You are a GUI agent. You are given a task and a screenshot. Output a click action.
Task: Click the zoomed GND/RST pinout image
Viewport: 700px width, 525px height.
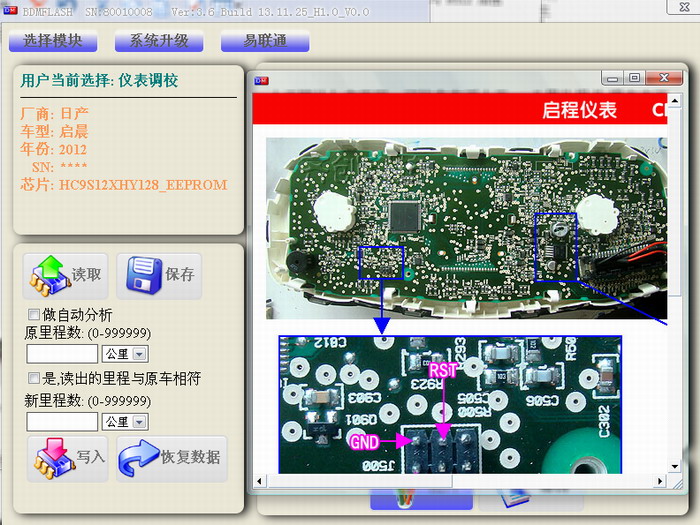pyautogui.click(x=449, y=404)
